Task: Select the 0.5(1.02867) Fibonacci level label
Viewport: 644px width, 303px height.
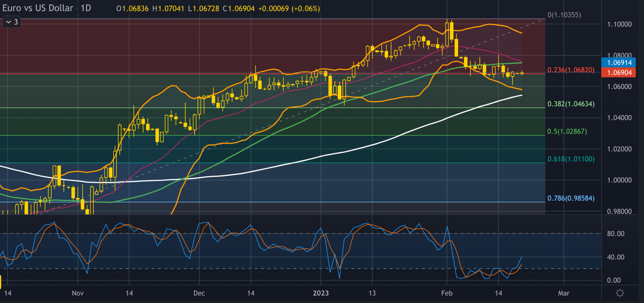Action: 567,132
